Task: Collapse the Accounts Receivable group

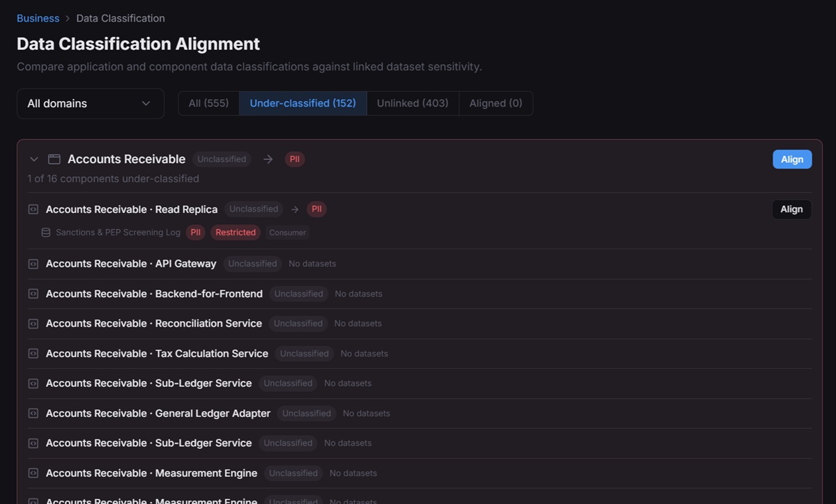Action: [x=33, y=159]
